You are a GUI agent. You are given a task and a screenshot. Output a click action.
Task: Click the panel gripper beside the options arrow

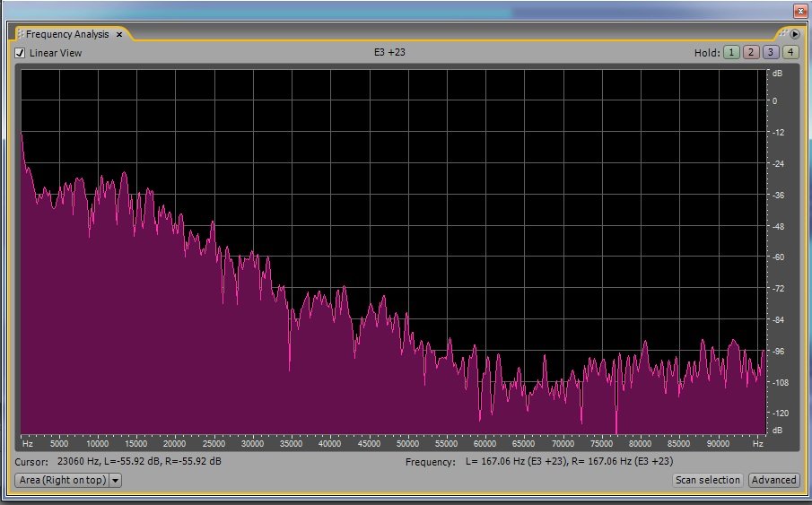(x=782, y=33)
